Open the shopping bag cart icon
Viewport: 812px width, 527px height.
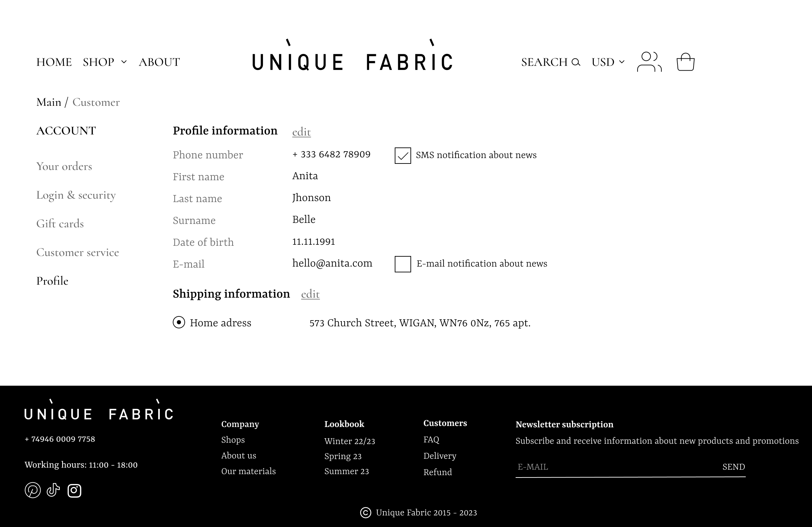click(685, 62)
